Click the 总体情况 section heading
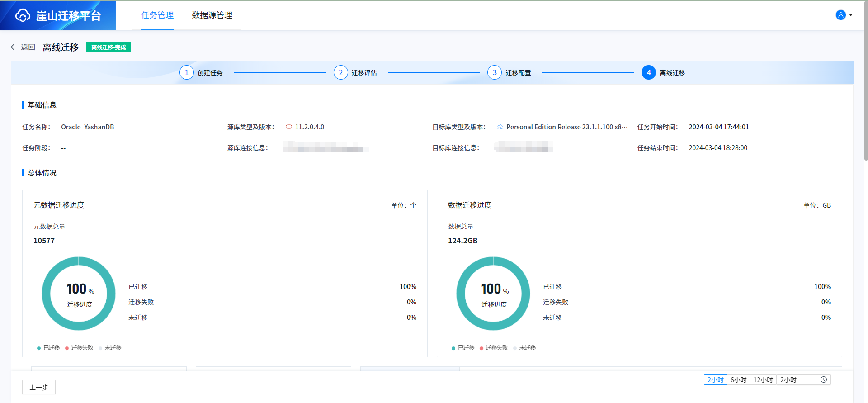 42,173
